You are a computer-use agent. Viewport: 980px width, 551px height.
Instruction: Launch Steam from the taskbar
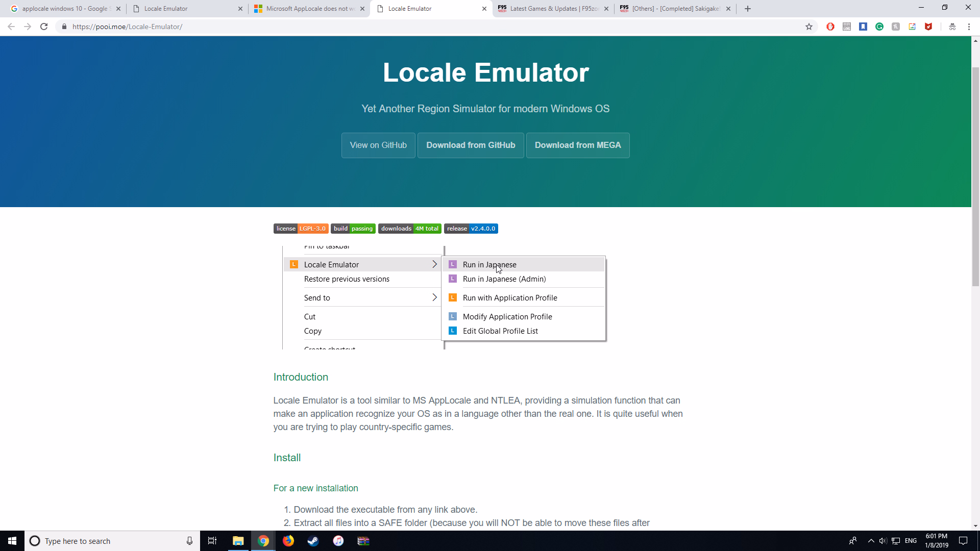coord(313,541)
